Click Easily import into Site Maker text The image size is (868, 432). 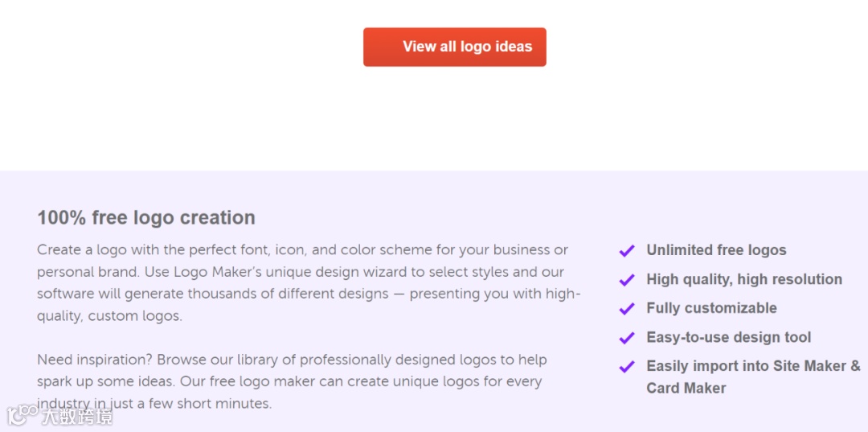click(752, 366)
